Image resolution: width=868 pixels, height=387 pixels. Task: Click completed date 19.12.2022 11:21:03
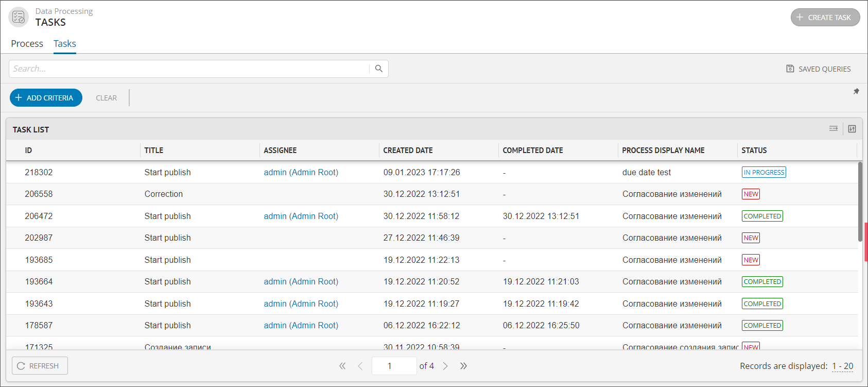(x=541, y=281)
